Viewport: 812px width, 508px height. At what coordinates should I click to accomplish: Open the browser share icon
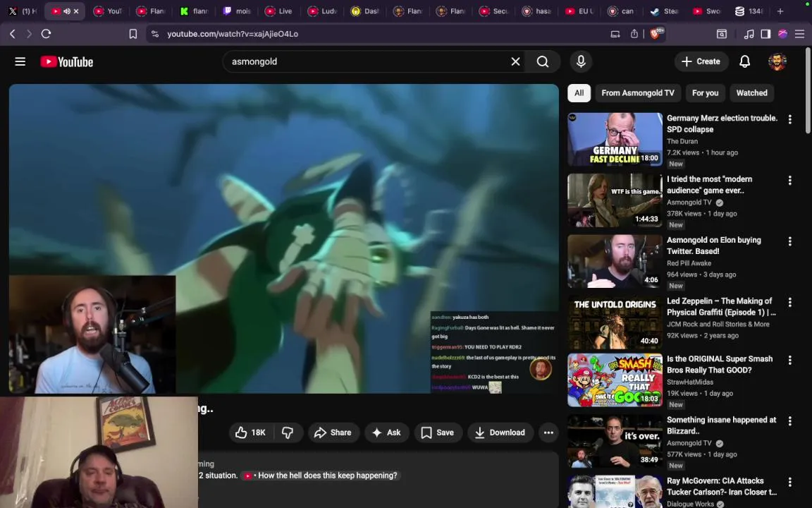634,34
